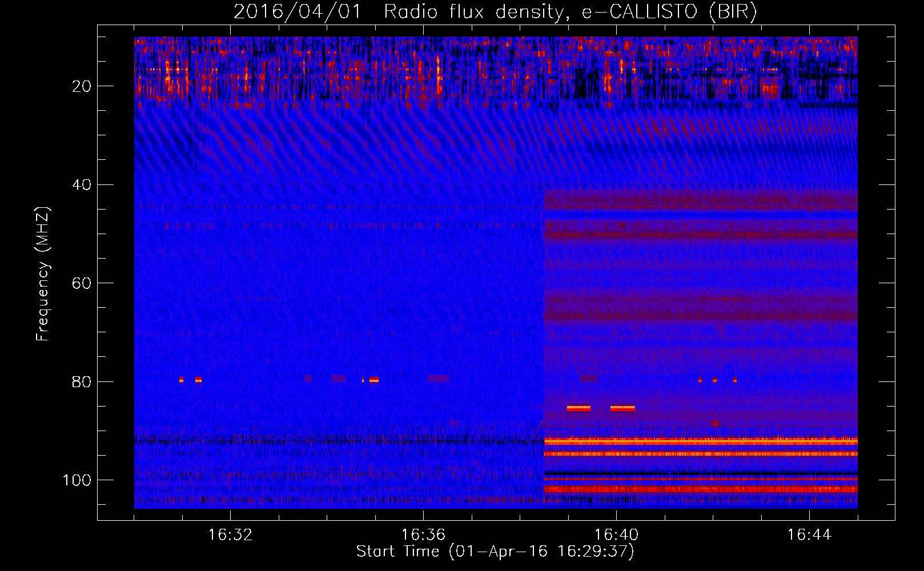Click the '40' frequency tick label

(82, 185)
